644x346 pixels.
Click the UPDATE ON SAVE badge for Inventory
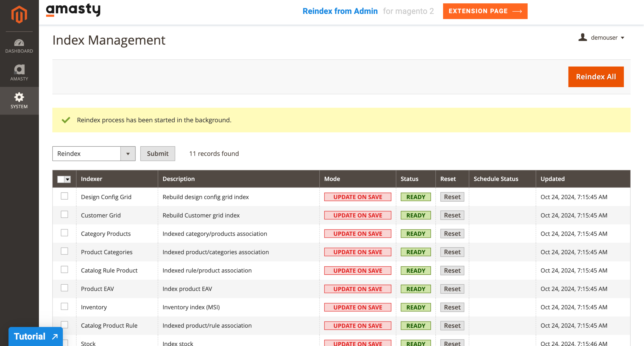coord(358,307)
